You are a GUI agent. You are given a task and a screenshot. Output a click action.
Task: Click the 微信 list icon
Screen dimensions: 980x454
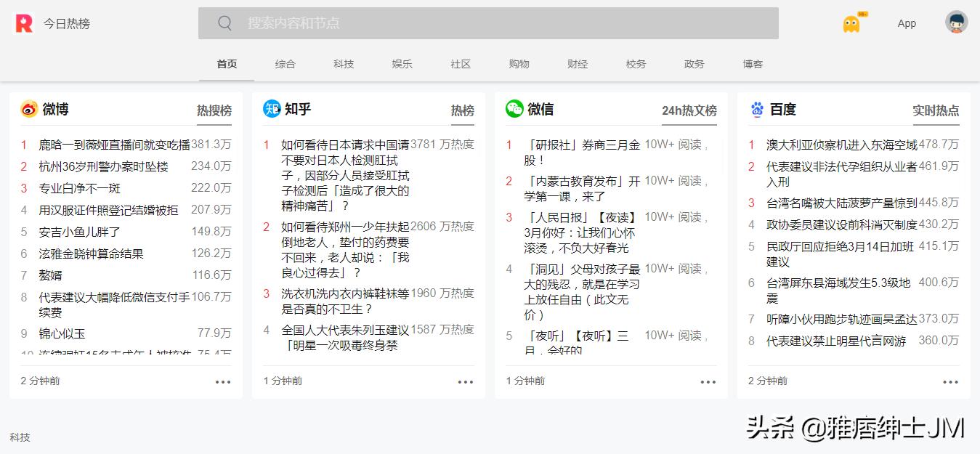coord(514,109)
